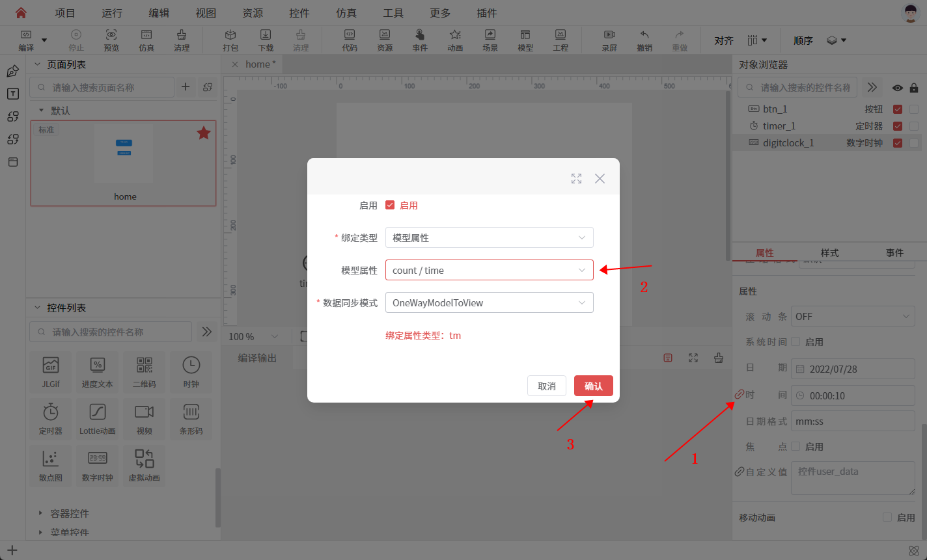Open the 滚动条 OFF dropdown
927x560 pixels.
coord(853,316)
